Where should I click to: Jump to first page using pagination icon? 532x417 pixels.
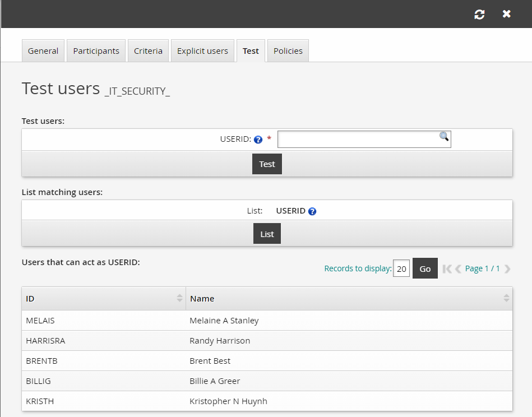447,268
